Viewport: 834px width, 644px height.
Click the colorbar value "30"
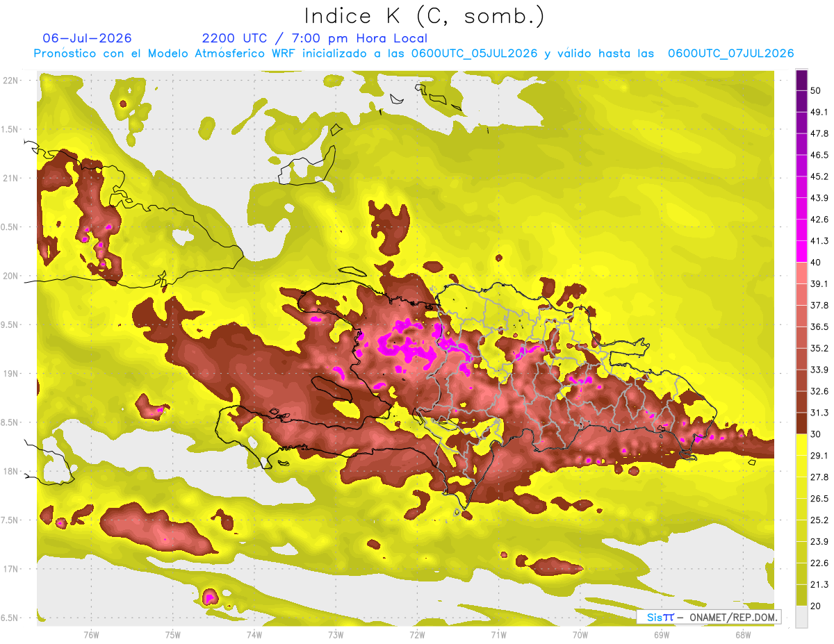817,434
